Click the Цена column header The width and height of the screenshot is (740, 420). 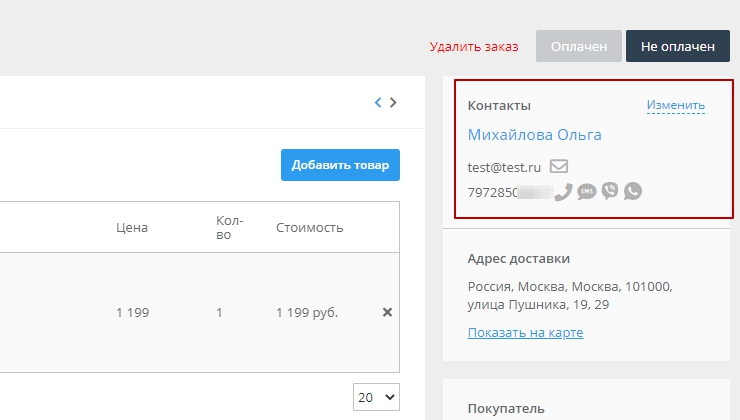(131, 227)
